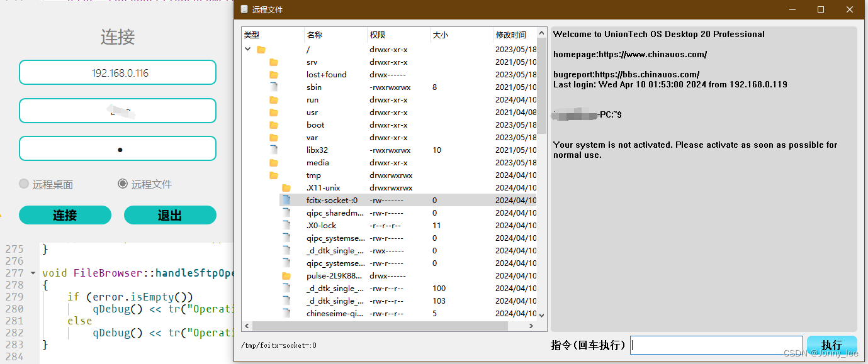This screenshot has width=868, height=364.
Task: Click the 连接 button to connect
Action: pyautogui.click(x=65, y=214)
